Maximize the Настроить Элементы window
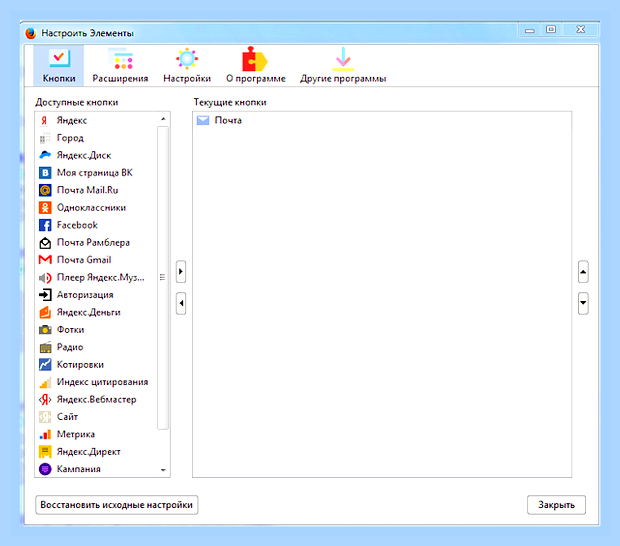The image size is (620, 546). (x=551, y=30)
